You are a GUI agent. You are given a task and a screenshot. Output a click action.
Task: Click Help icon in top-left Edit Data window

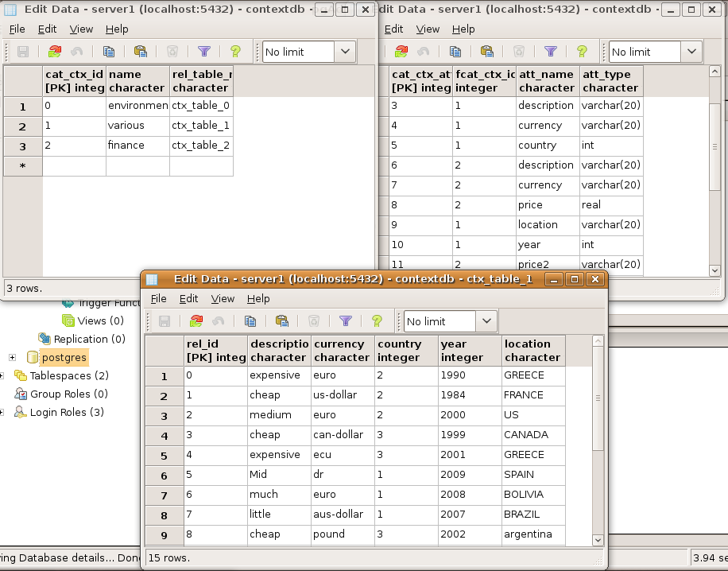(235, 52)
